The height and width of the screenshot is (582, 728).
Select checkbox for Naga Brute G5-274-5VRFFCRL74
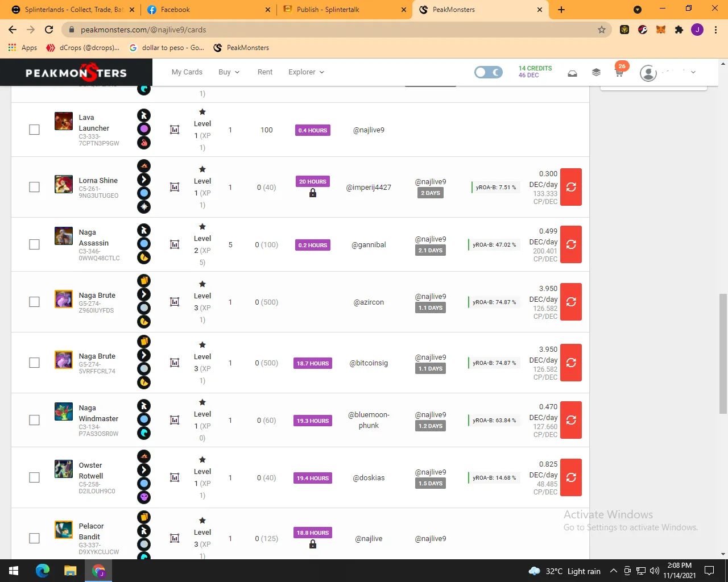[x=34, y=363]
